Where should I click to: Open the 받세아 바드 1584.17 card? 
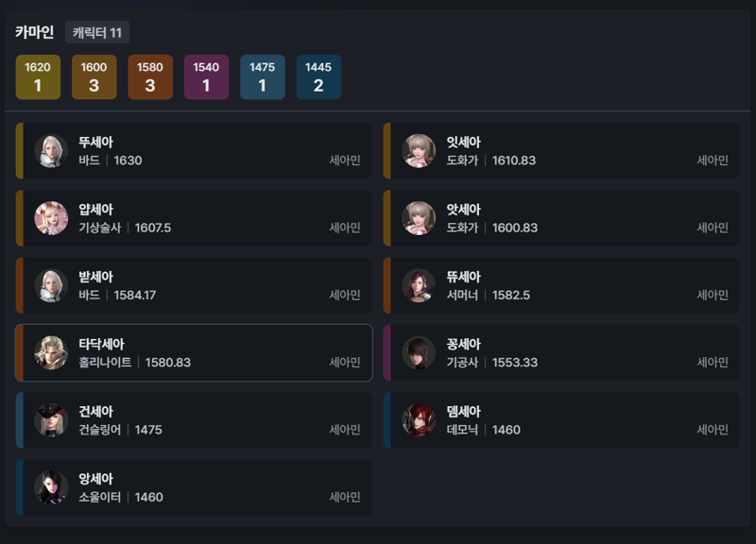tap(194, 285)
